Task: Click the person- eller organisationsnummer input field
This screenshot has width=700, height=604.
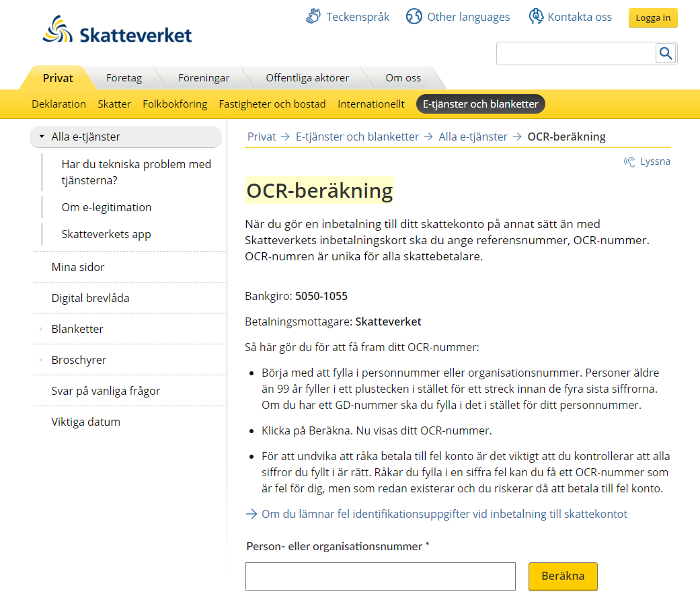Action: (x=380, y=576)
